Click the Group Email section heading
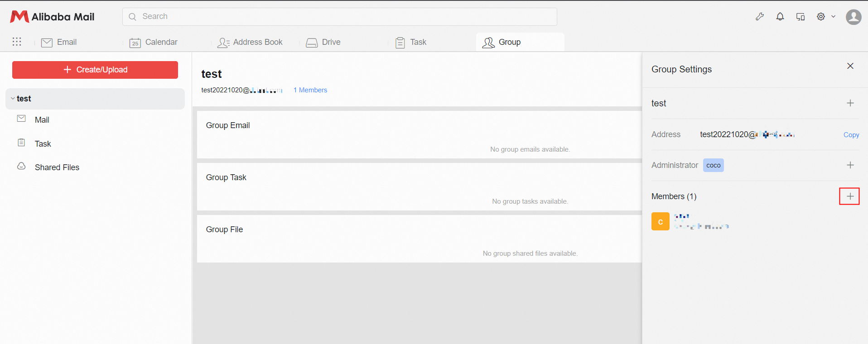Image resolution: width=868 pixels, height=344 pixels. pos(228,125)
